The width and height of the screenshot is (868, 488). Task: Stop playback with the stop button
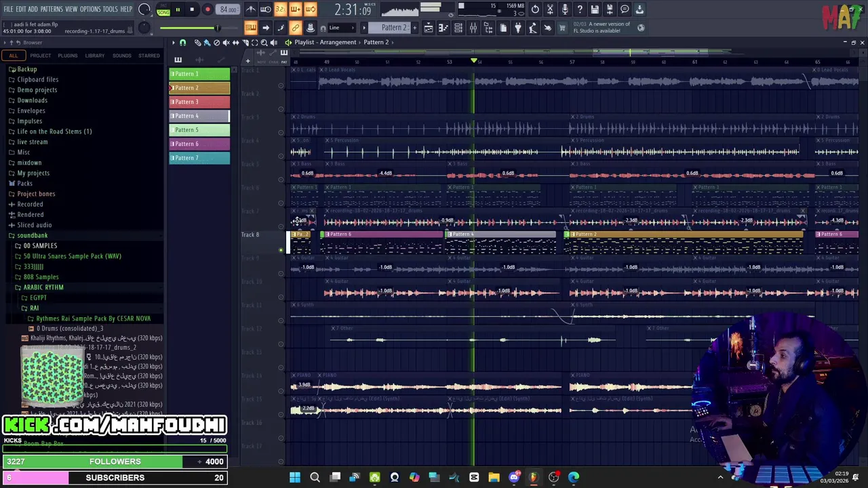coord(193,9)
